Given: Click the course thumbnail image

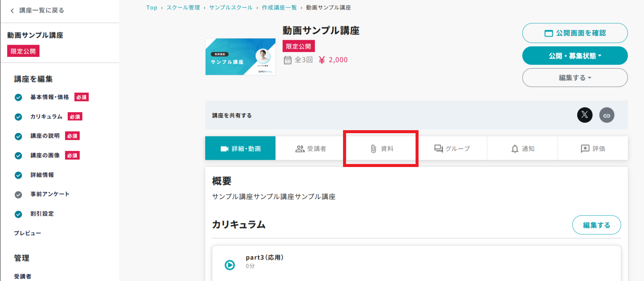Looking at the screenshot, I should point(240,57).
